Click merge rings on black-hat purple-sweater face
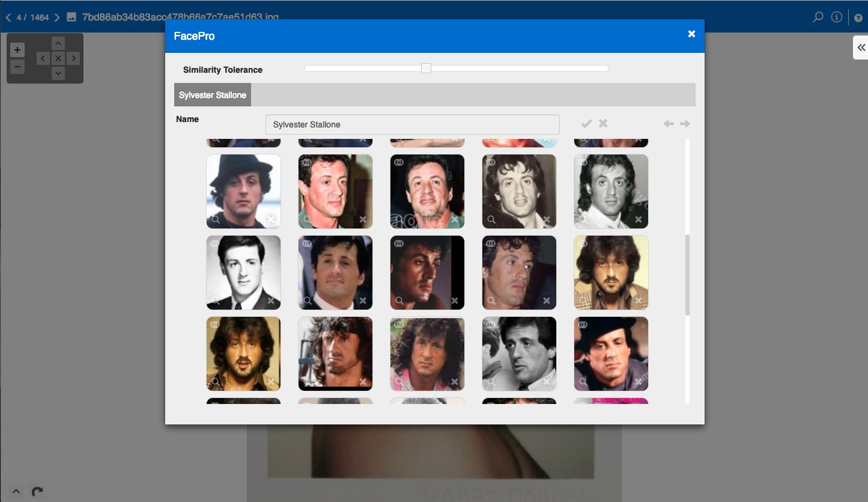868x502 pixels. (x=583, y=325)
